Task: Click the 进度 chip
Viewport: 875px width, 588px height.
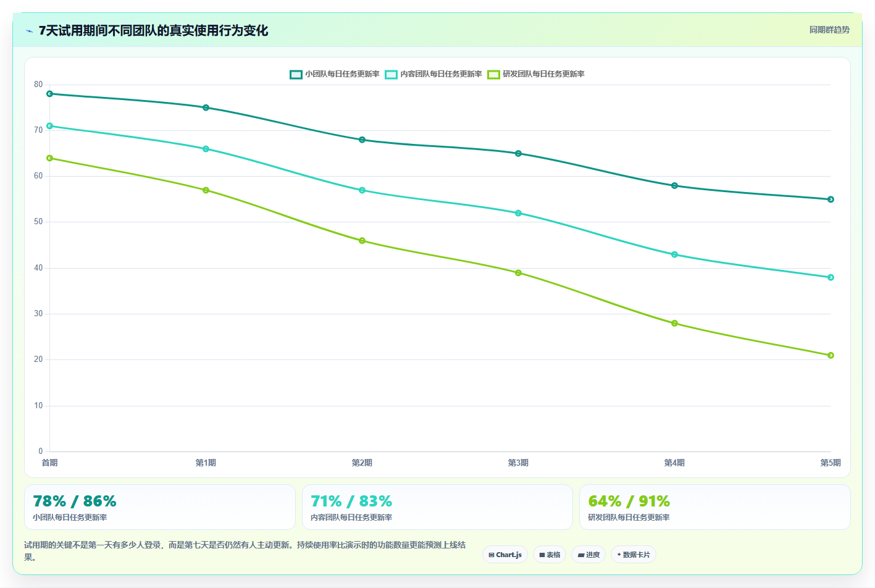Action: point(588,555)
